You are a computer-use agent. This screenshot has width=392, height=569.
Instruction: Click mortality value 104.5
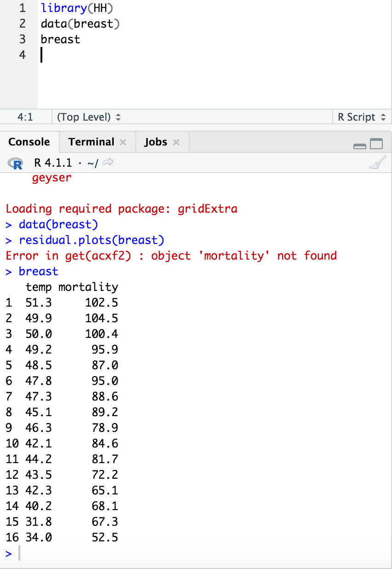(102, 318)
